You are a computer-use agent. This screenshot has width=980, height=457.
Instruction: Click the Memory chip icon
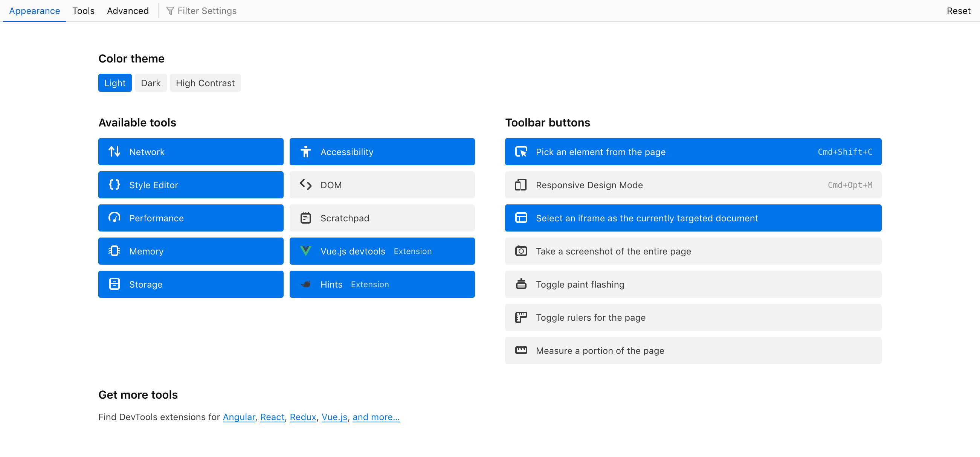tap(114, 251)
